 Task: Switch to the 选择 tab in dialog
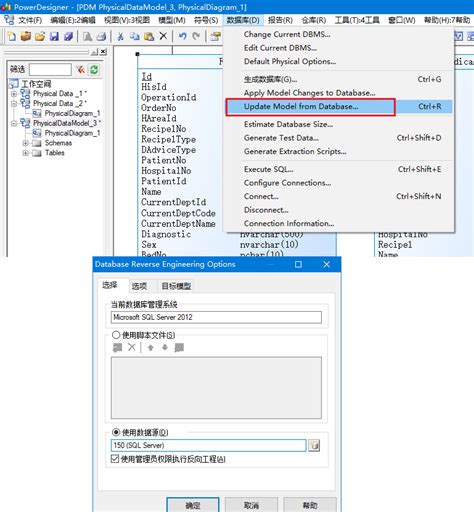pos(110,285)
